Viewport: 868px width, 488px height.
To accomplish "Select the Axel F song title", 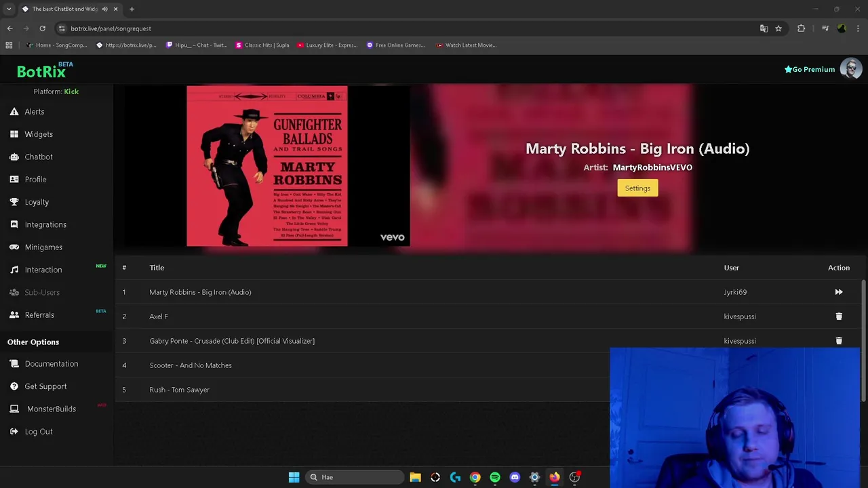I will pyautogui.click(x=159, y=317).
